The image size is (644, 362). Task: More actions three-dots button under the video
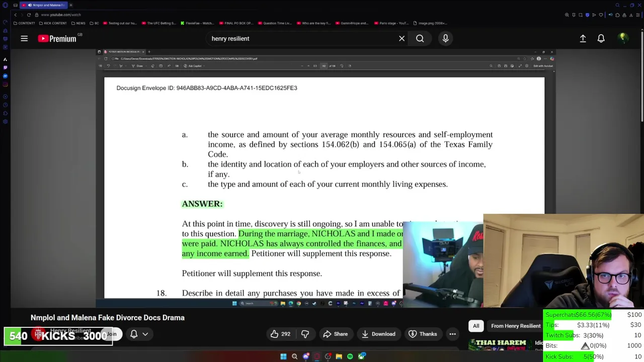tap(452, 334)
